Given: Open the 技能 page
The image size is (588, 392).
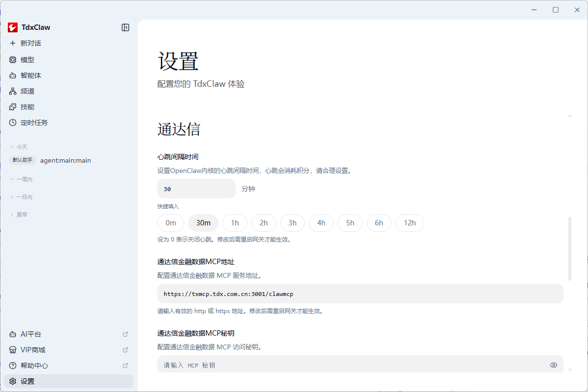Looking at the screenshot, I should (69, 107).
